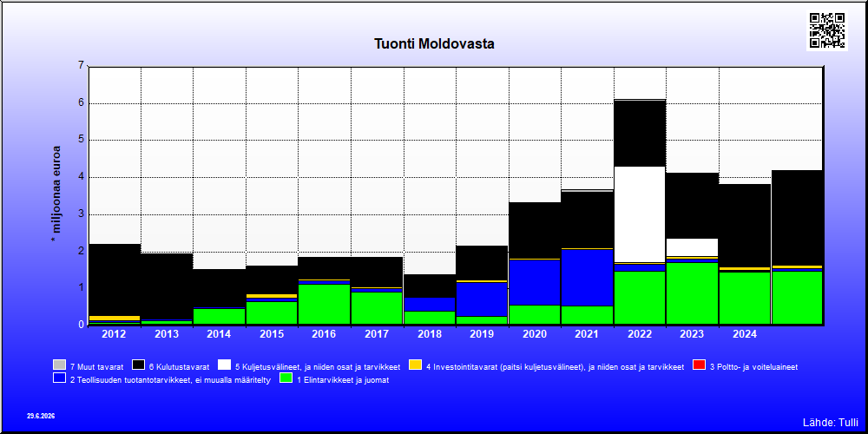
Task: Click the blue segment of the 2021 bar
Action: [x=587, y=278]
